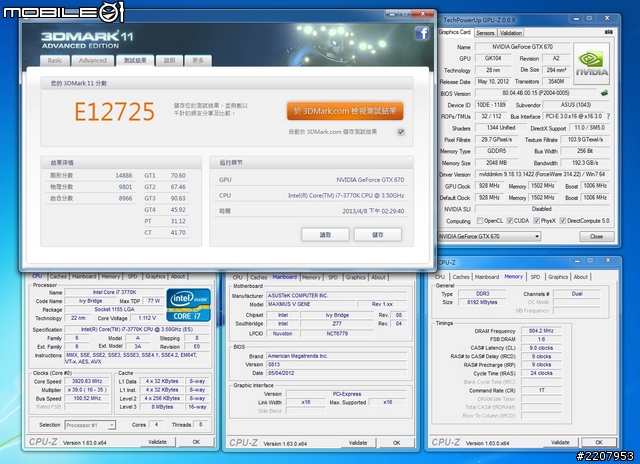
Task: Open About tab in right CPU-Z window
Action: (x=580, y=277)
